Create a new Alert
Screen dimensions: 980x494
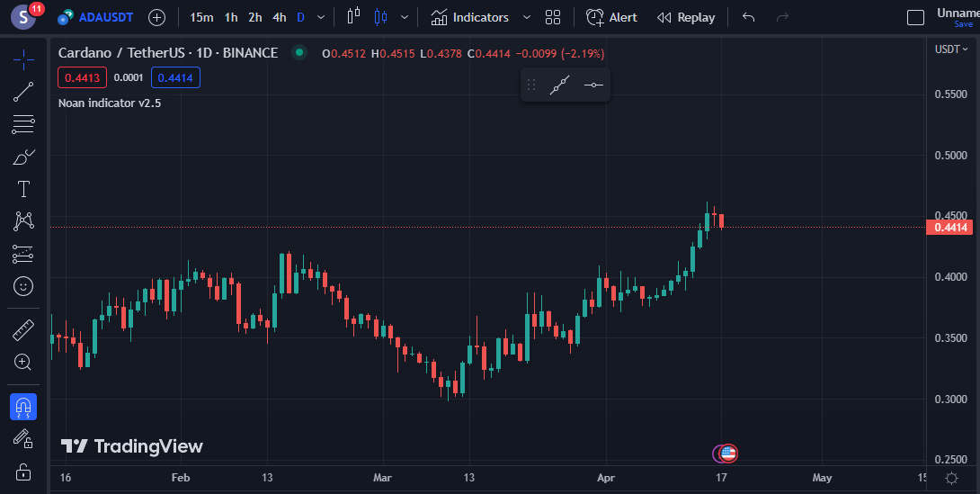click(x=612, y=17)
